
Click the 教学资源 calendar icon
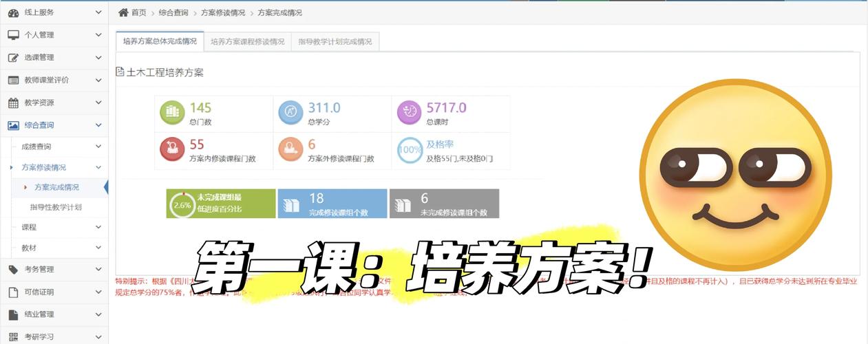click(x=13, y=103)
